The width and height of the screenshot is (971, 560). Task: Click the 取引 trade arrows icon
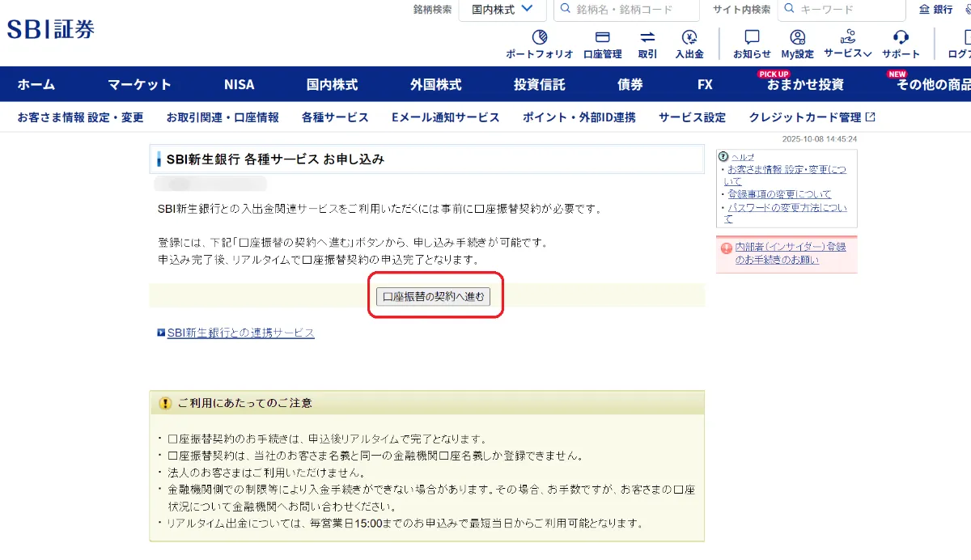647,37
